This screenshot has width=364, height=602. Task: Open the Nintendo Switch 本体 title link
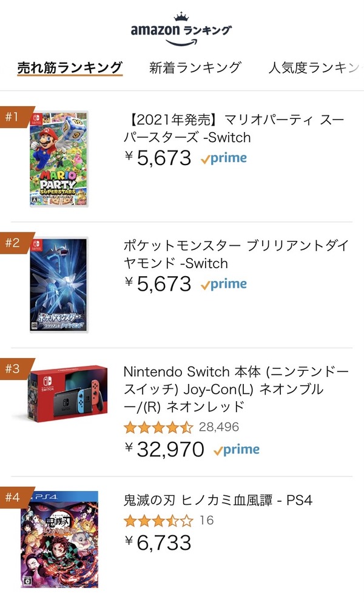[236, 389]
